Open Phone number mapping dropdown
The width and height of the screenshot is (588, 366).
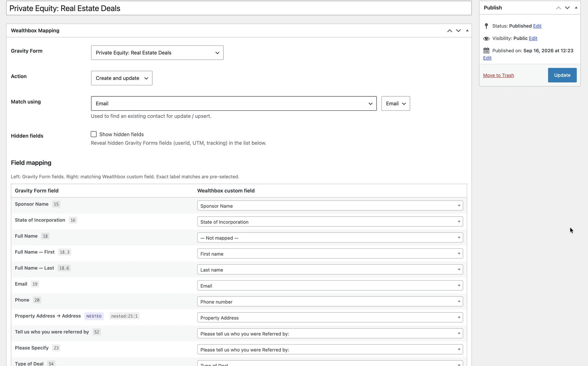pos(330,302)
